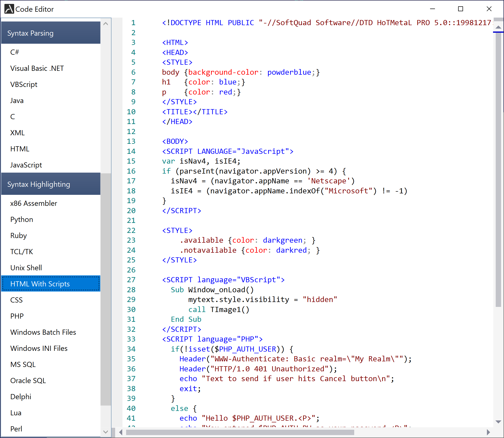The height and width of the screenshot is (438, 504).
Task: Place cursor on the BODY tag line
Action: click(175, 141)
